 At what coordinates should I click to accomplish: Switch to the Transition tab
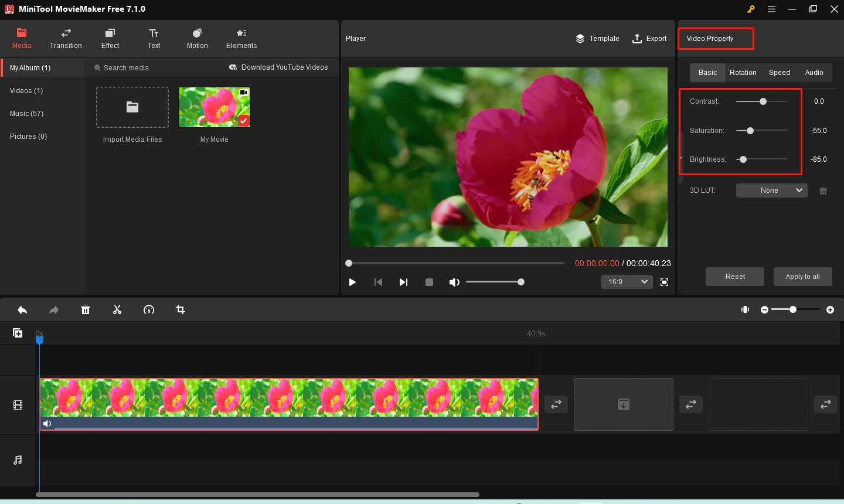pyautogui.click(x=66, y=39)
